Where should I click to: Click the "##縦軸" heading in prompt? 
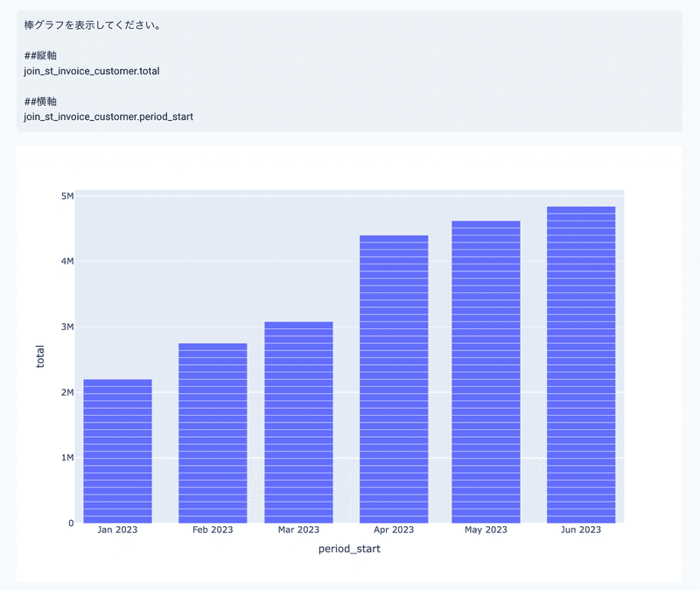click(x=40, y=55)
